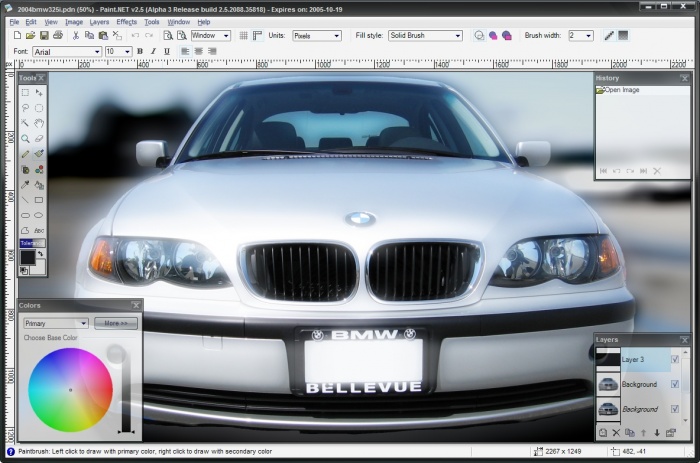Click the Paste clipboard icon
The image size is (700, 463).
(103, 35)
